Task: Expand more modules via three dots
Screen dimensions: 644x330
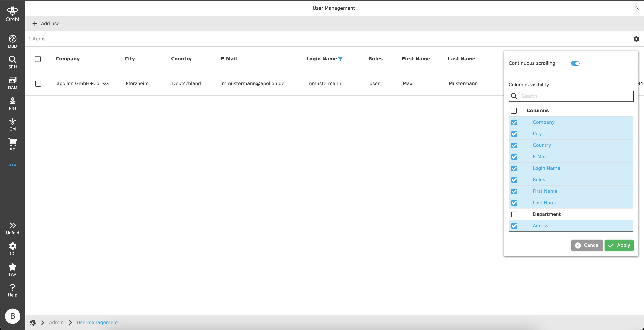Action: tap(12, 165)
